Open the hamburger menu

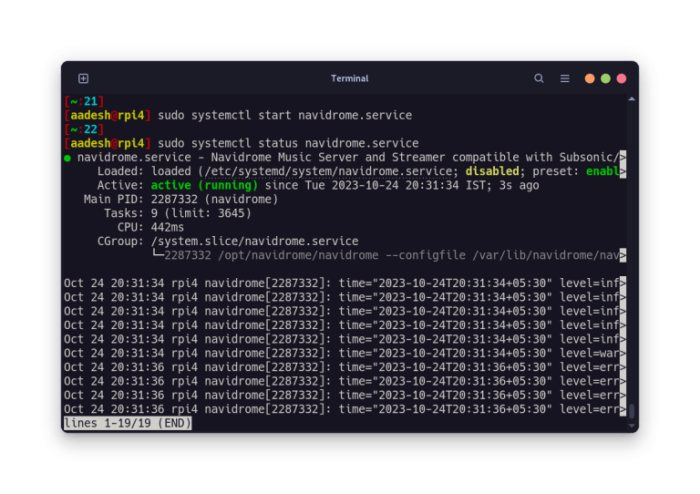click(565, 79)
